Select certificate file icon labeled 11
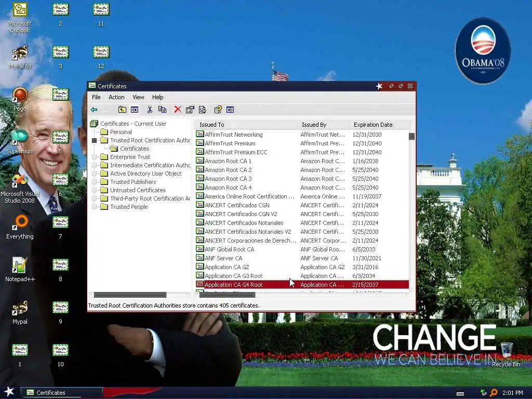 coord(101,14)
